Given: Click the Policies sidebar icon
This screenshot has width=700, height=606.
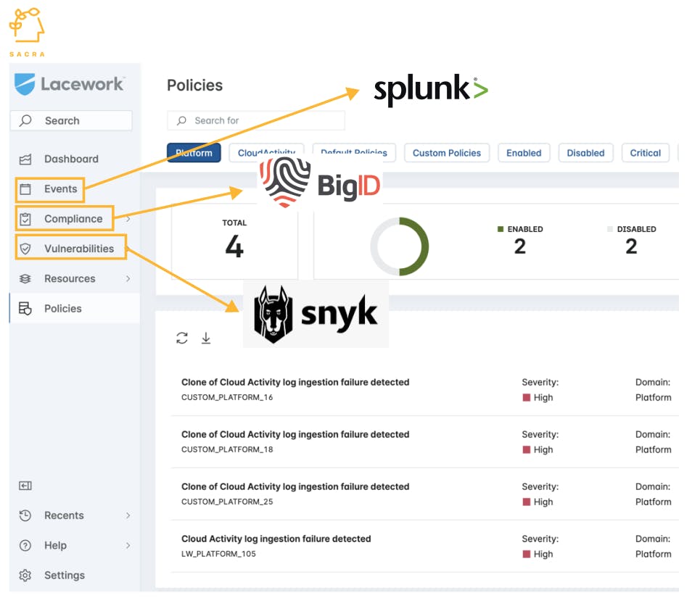Looking at the screenshot, I should [x=25, y=309].
